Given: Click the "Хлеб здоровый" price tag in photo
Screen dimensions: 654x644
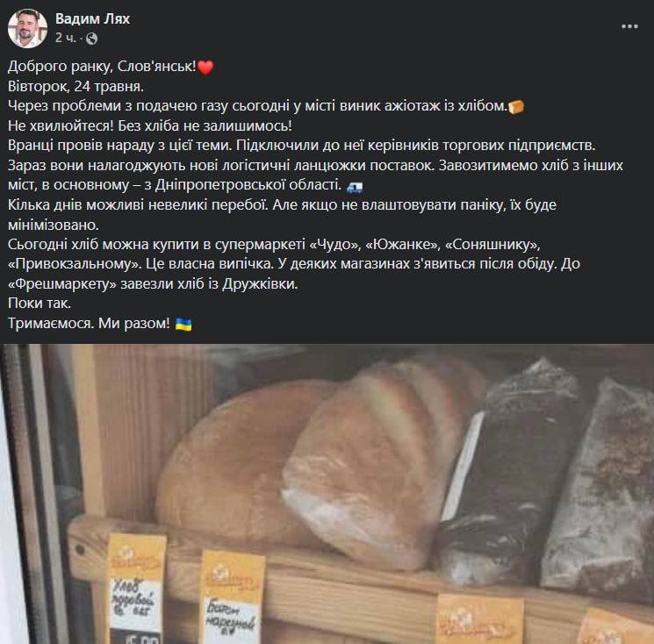Looking at the screenshot, I should [x=134, y=589].
